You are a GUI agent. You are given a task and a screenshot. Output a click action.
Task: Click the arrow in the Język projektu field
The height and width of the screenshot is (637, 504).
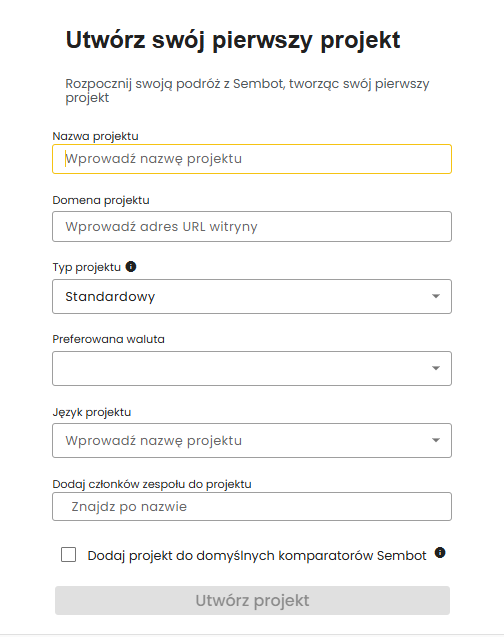(x=436, y=440)
